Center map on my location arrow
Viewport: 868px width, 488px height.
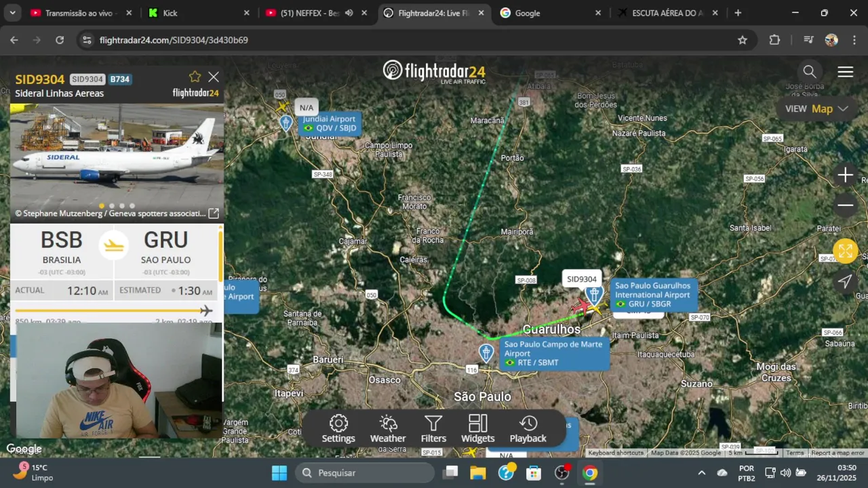(x=845, y=281)
